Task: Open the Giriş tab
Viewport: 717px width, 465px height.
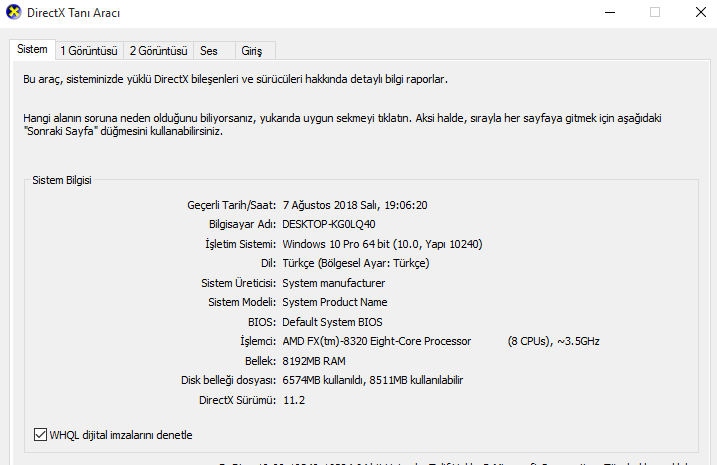Action: tap(250, 51)
